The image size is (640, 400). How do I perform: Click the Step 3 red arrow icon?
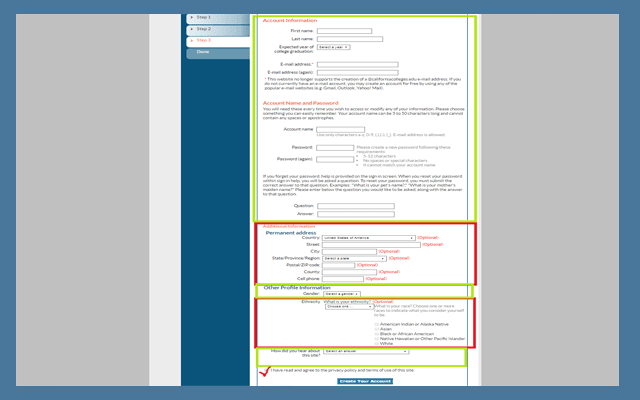tap(192, 41)
